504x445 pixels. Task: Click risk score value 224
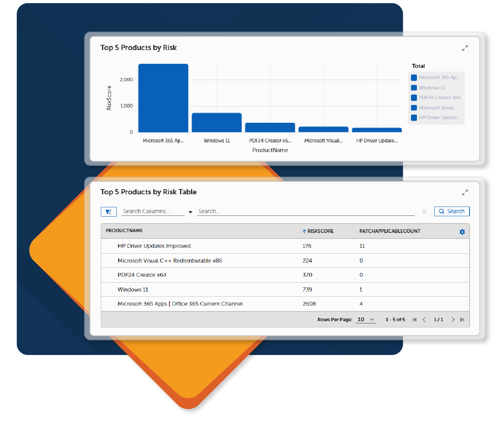click(x=307, y=261)
